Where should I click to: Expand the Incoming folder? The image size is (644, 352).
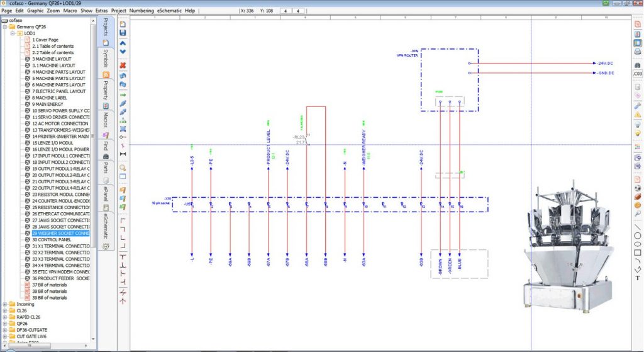[5, 304]
